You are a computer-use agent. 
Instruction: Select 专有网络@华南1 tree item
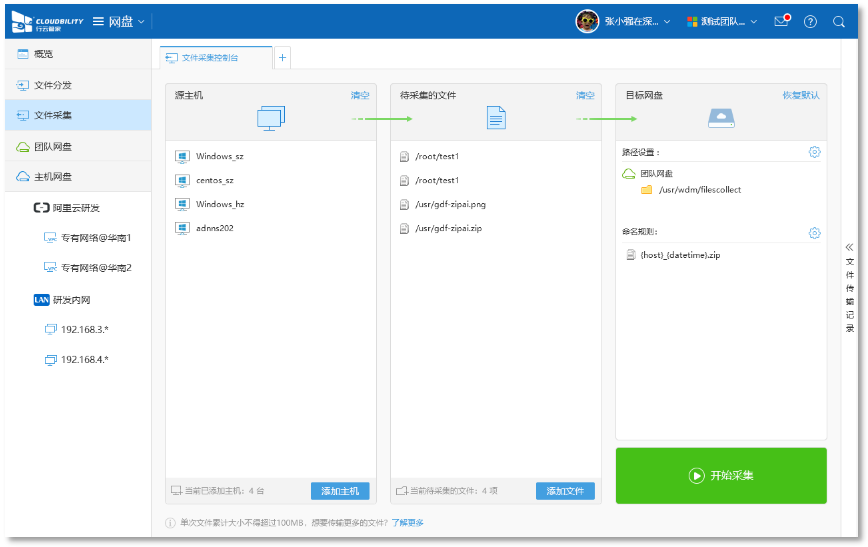(96, 238)
